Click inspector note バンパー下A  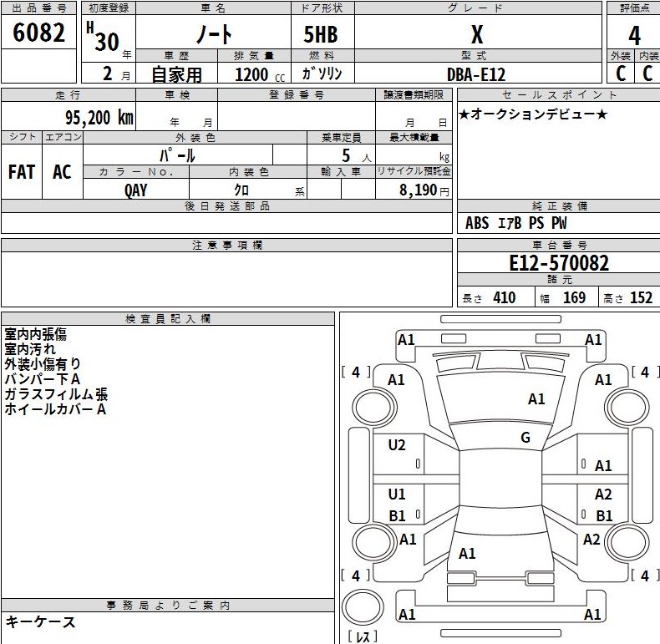coord(42,379)
